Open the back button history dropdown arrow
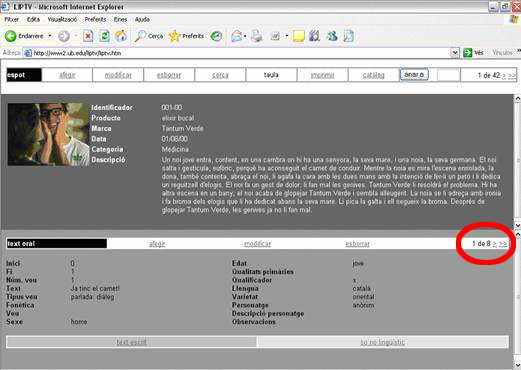Image resolution: width=521 pixels, height=370 pixels. pos(50,36)
